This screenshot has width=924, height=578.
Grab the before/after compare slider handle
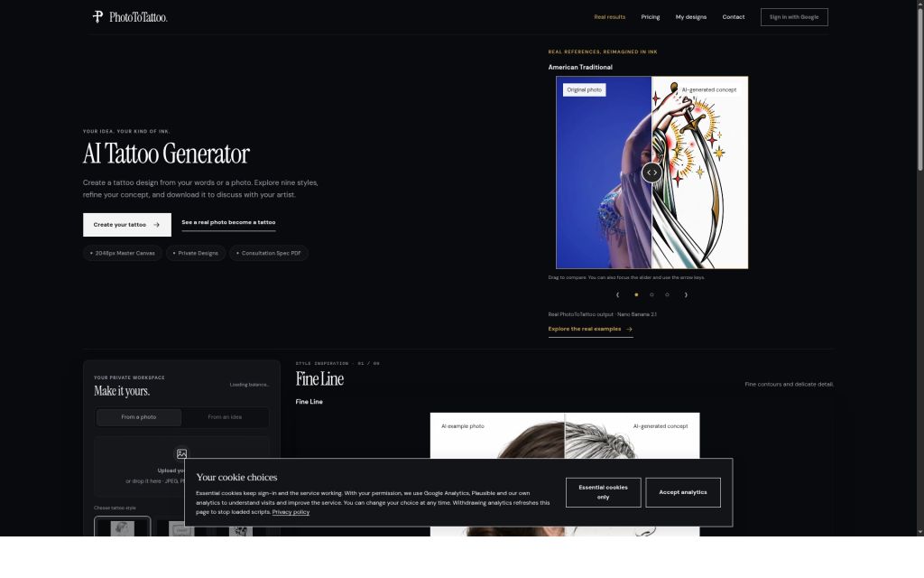[x=651, y=172]
